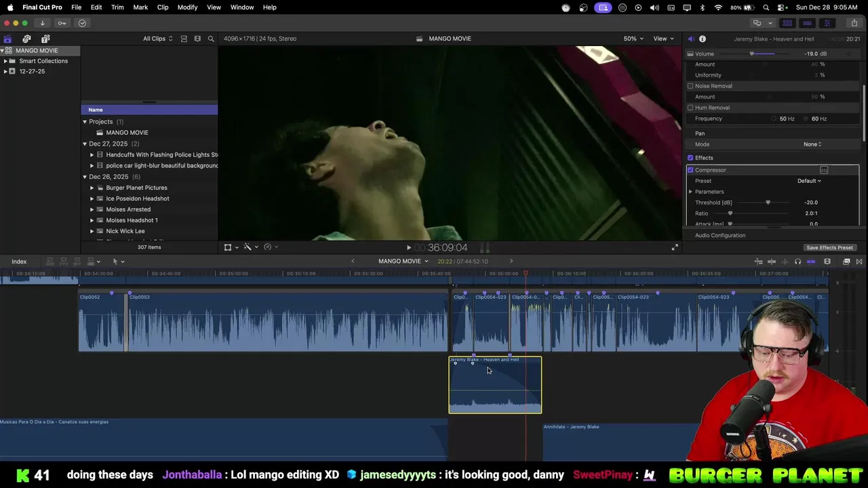Screen dimensions: 868x488
Task: Select the arrow tool popup in timeline
Action: (x=118, y=262)
